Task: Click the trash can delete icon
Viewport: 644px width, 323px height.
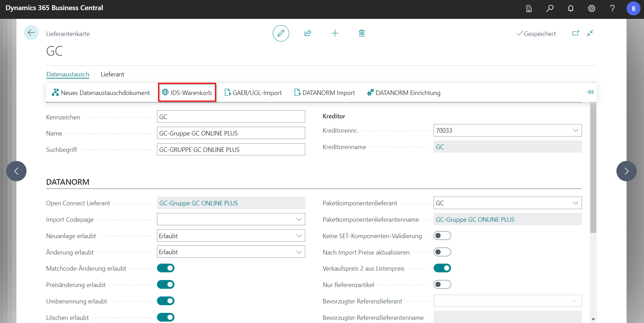Action: pos(362,34)
